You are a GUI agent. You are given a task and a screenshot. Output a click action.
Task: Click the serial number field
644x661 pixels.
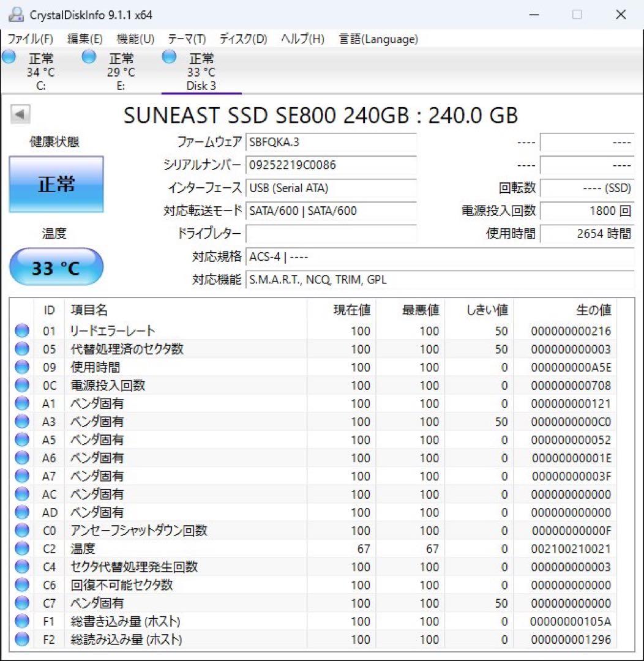coord(331,165)
